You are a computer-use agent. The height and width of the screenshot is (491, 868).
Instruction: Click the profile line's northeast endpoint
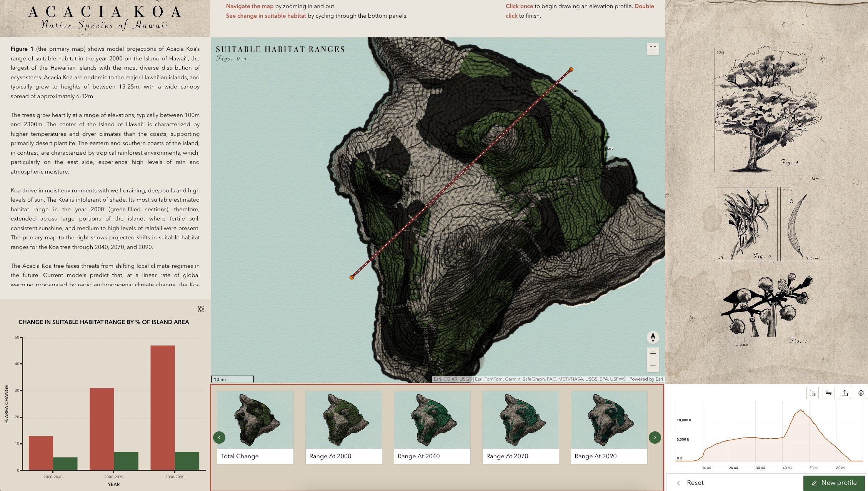pos(571,70)
